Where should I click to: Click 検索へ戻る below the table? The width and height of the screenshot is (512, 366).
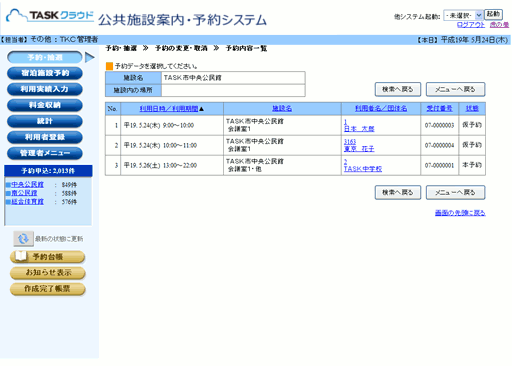point(398,192)
